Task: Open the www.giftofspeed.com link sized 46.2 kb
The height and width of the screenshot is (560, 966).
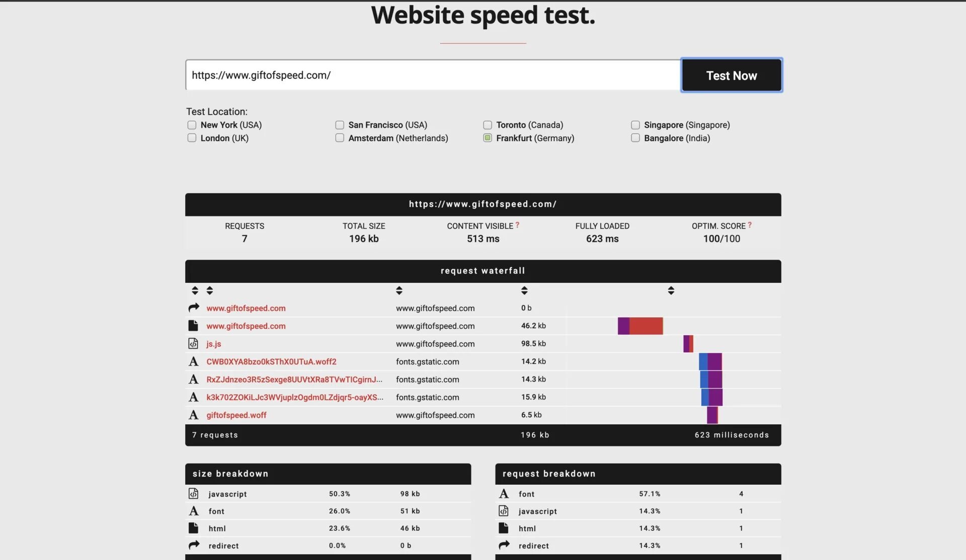Action: coord(246,326)
